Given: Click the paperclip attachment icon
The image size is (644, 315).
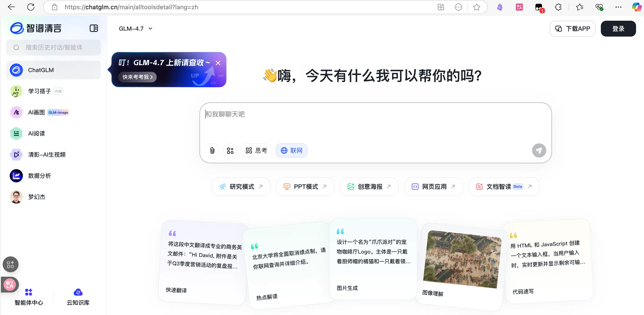Looking at the screenshot, I should [212, 150].
